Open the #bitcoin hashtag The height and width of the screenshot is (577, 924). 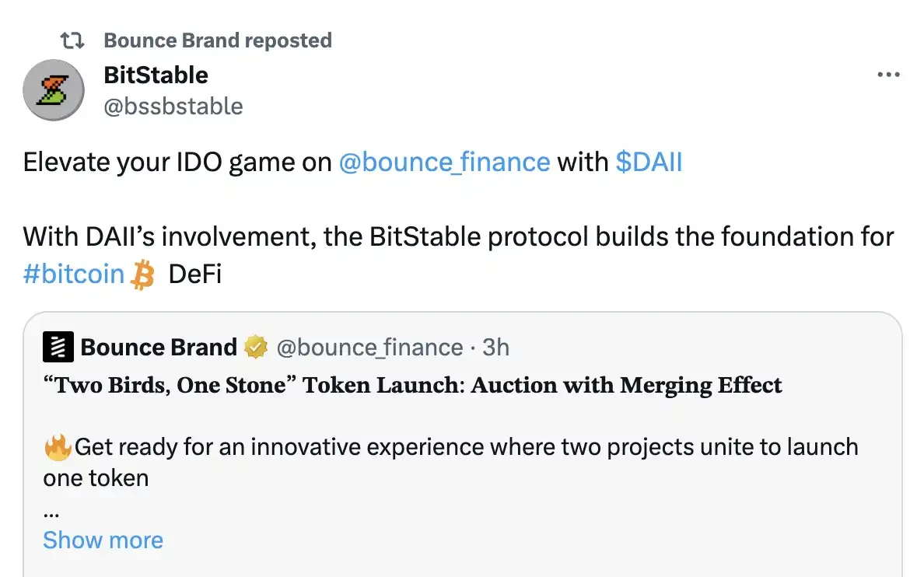pyautogui.click(x=74, y=274)
